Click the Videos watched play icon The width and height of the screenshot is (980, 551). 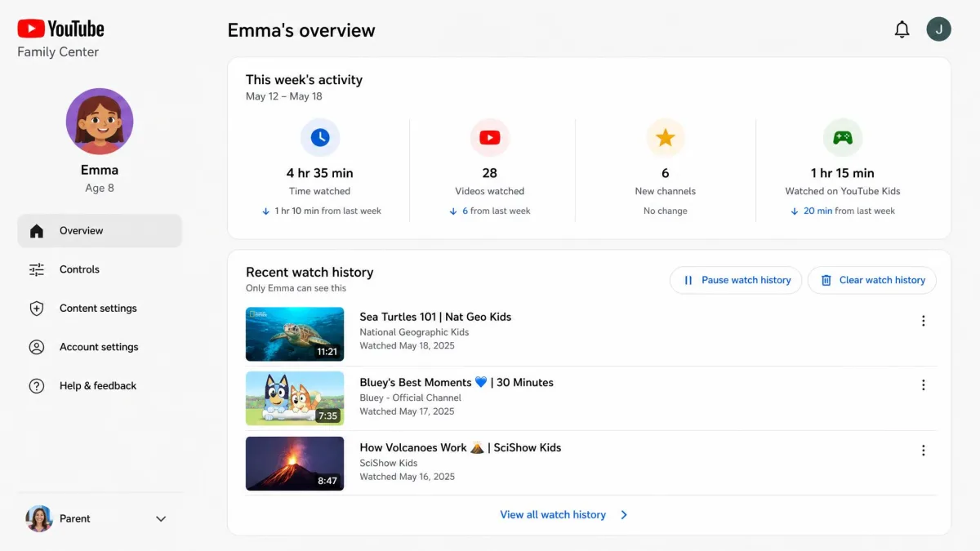490,137
